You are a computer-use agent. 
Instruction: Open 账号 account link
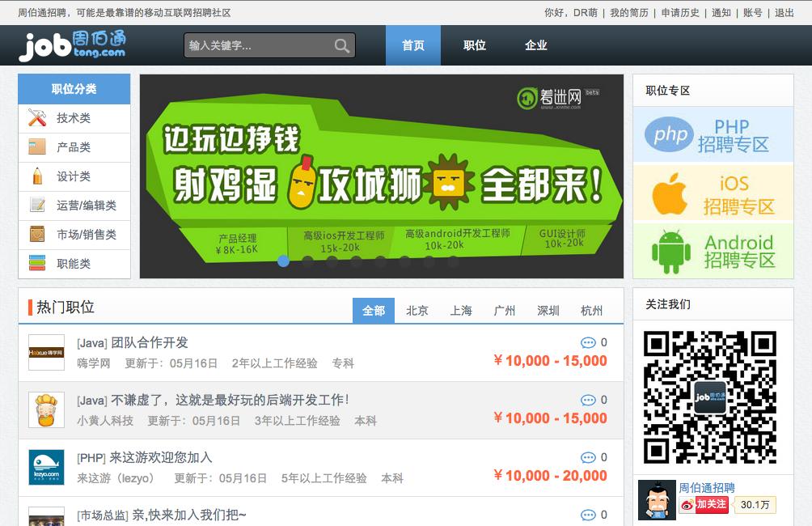[752, 13]
